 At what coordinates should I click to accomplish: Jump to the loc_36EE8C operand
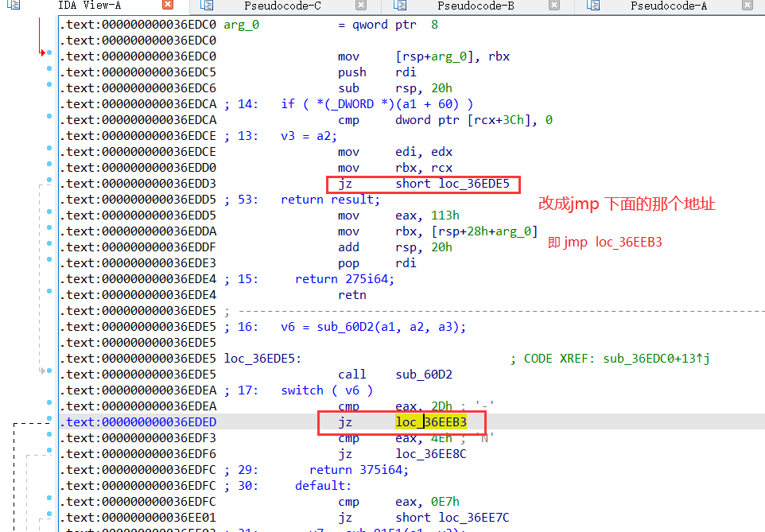point(431,454)
